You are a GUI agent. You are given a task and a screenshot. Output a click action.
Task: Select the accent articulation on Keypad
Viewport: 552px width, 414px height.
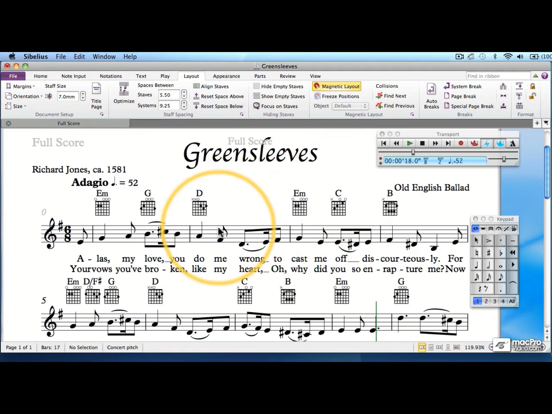[x=489, y=241]
